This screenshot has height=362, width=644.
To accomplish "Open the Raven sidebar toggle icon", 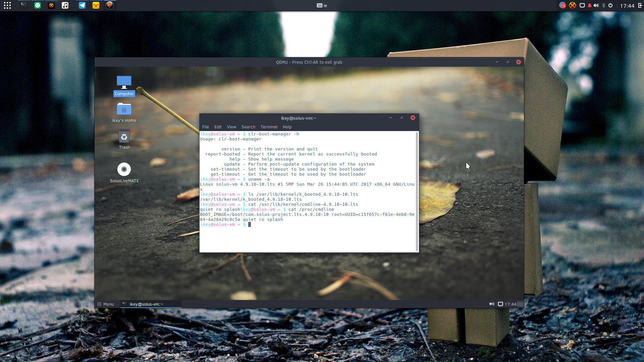I will point(640,5).
